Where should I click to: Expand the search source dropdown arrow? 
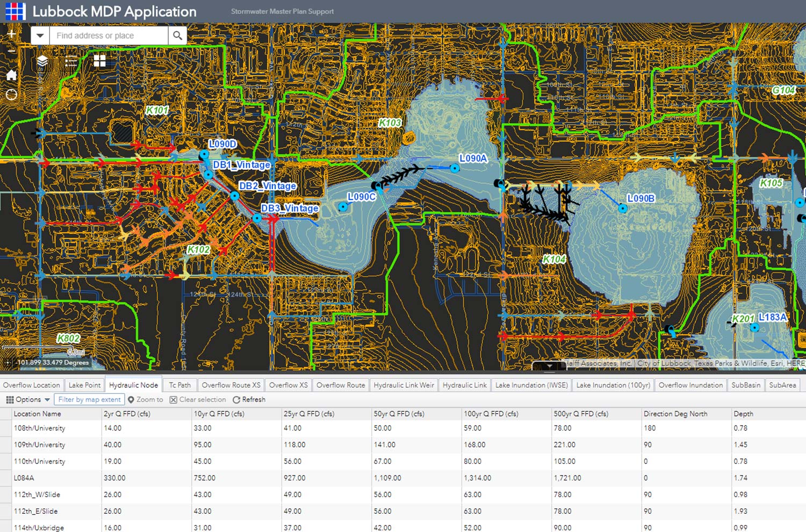click(x=40, y=35)
